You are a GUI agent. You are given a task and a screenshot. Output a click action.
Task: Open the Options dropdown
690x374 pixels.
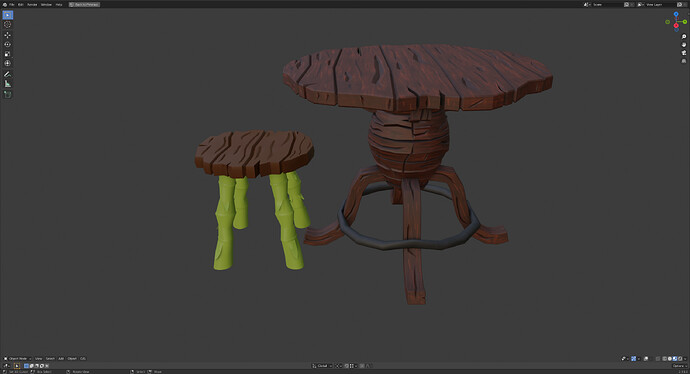[x=680, y=366]
